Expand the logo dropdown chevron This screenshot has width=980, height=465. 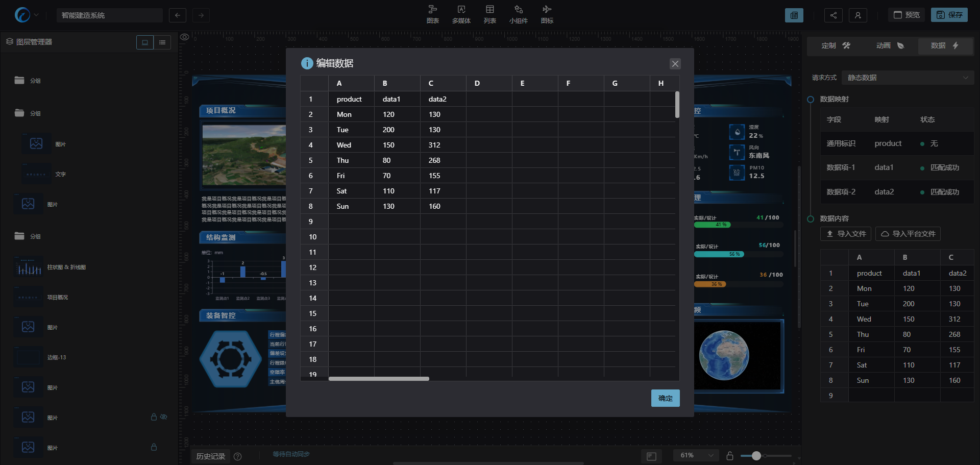(36, 15)
